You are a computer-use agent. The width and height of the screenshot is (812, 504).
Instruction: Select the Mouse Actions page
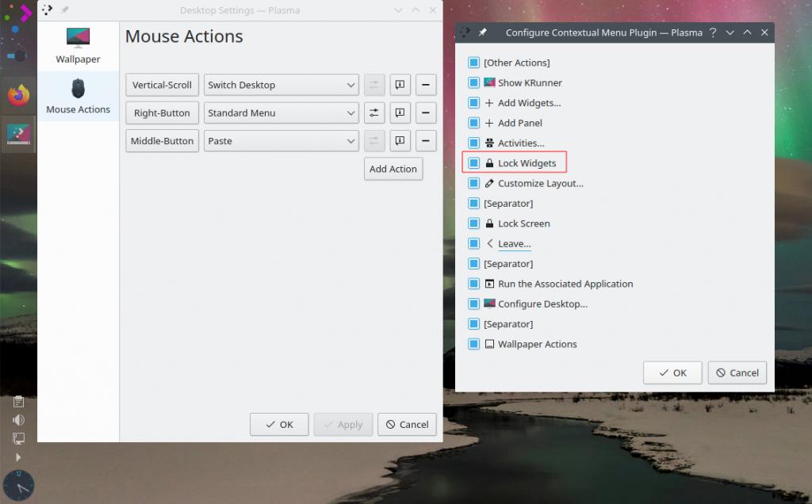(x=78, y=97)
